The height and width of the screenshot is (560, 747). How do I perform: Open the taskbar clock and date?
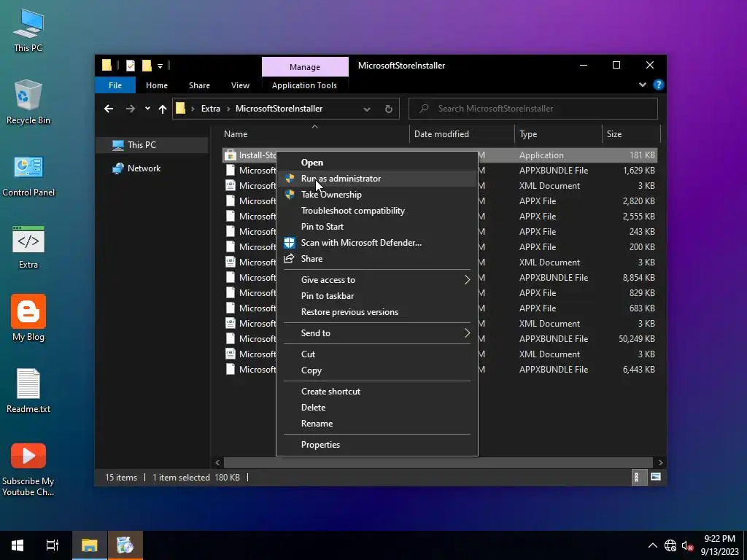click(x=719, y=545)
